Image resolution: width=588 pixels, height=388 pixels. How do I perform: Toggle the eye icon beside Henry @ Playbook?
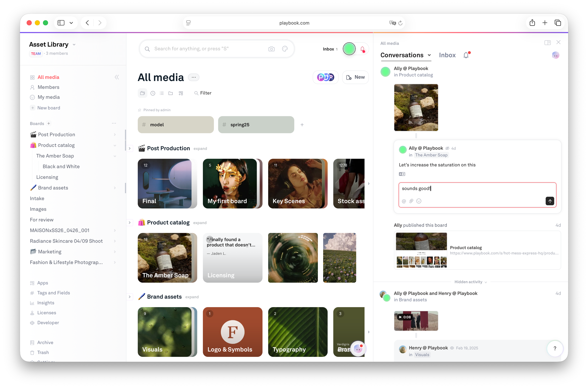(452, 348)
